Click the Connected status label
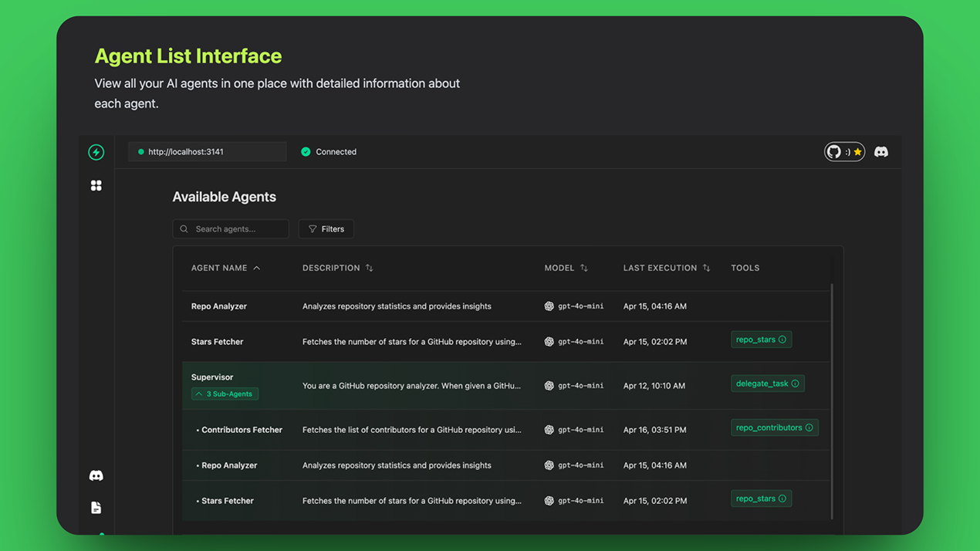Viewport: 980px width, 551px height. coord(336,152)
